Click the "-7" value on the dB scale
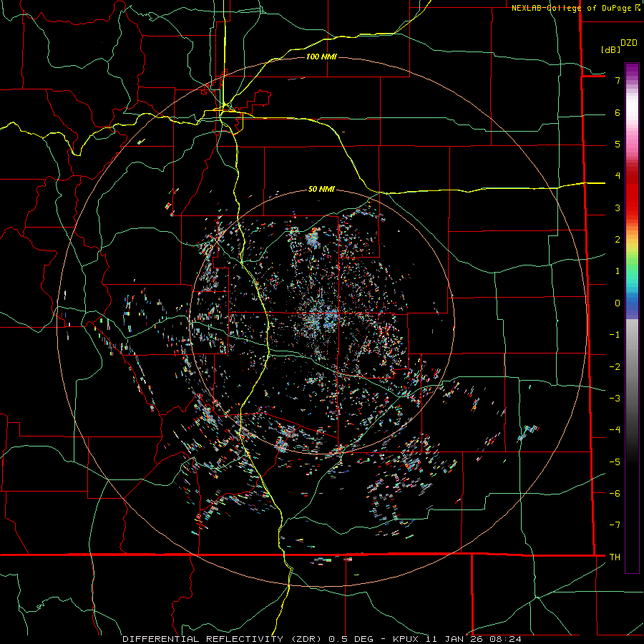 pyautogui.click(x=615, y=525)
